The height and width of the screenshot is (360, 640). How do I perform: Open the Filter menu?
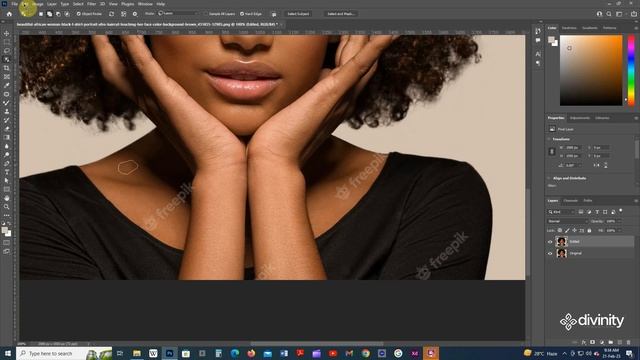(91, 4)
